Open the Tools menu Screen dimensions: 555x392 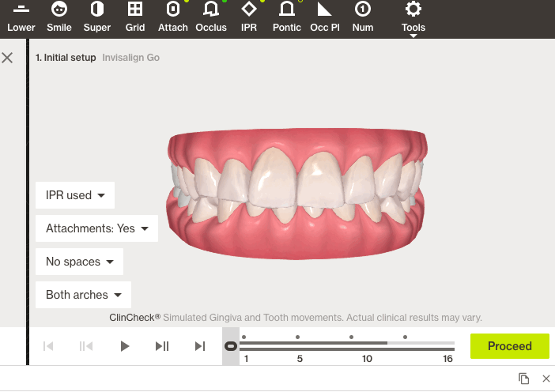pos(413,18)
